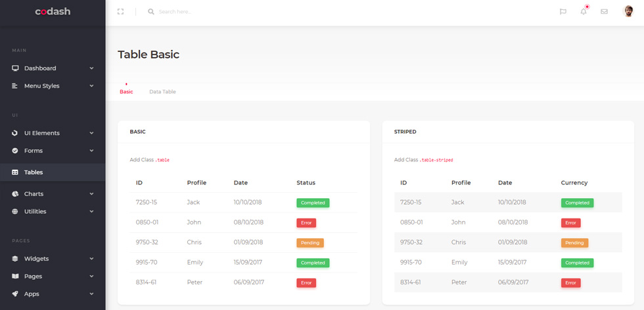Image resolution: width=644 pixels, height=310 pixels.
Task: Click the .table class code text
Action: pos(162,160)
